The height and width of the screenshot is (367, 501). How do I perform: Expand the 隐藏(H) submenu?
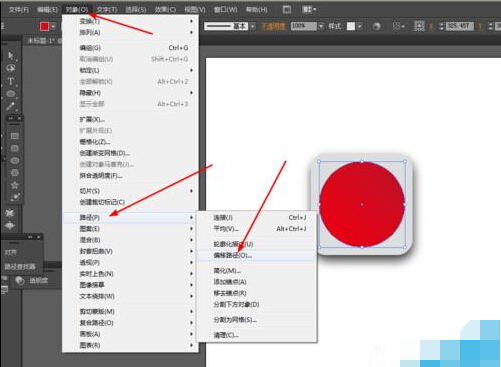(x=130, y=93)
